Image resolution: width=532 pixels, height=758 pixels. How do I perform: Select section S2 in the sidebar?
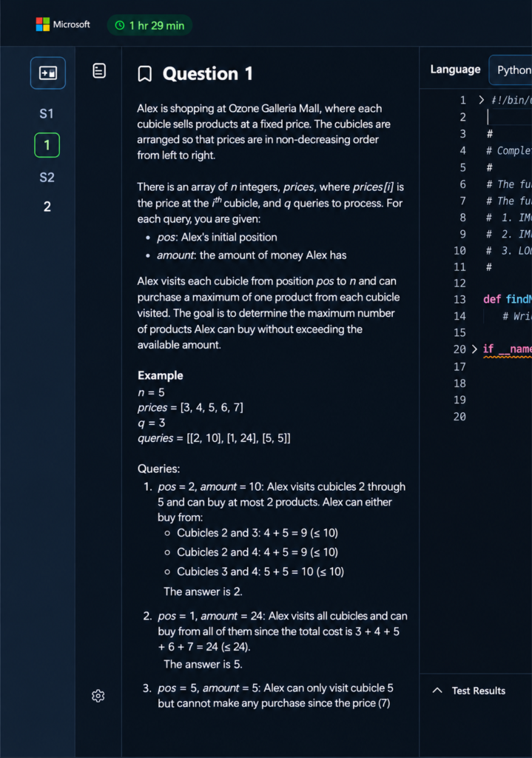[x=47, y=177]
